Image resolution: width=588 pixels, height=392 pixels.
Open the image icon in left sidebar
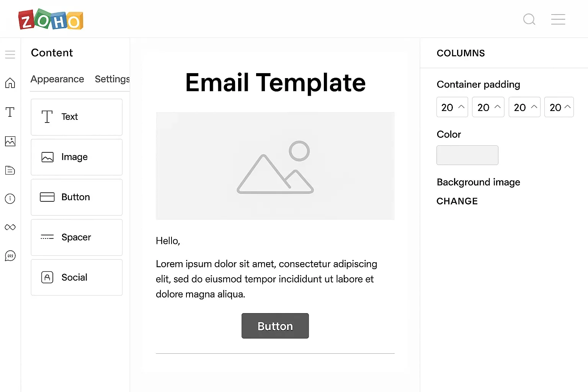tap(10, 141)
